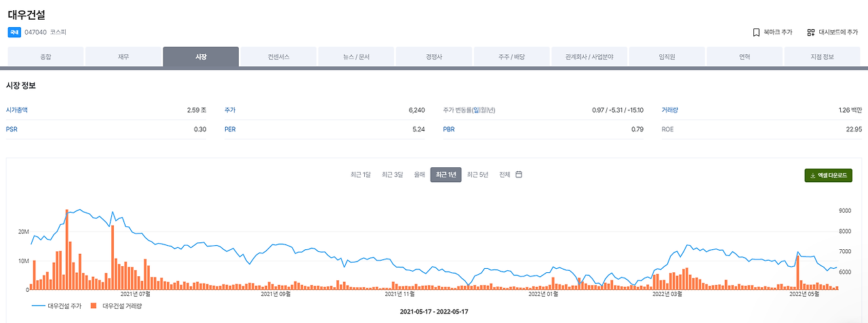Click the 코스피 market label
Viewport: 868px width, 323px height.
pos(58,32)
